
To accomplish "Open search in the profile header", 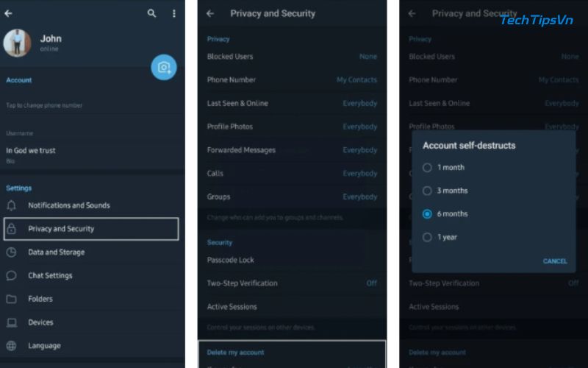I will [151, 13].
